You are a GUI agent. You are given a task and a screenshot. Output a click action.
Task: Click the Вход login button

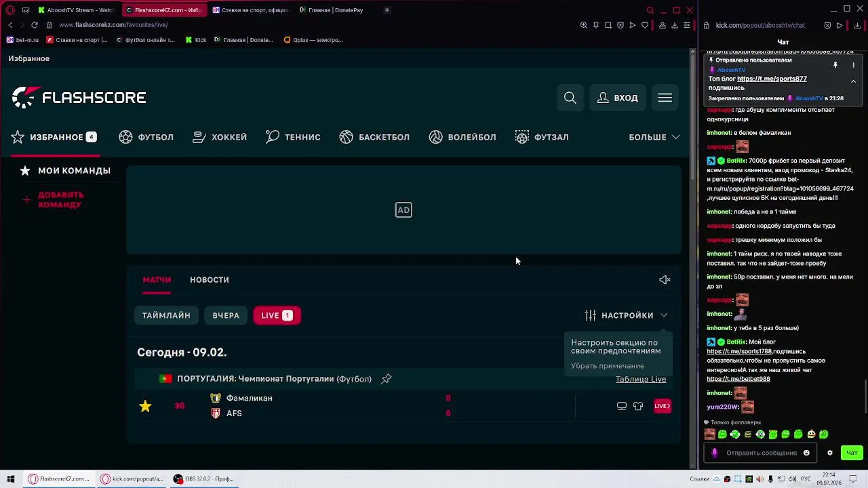(618, 98)
